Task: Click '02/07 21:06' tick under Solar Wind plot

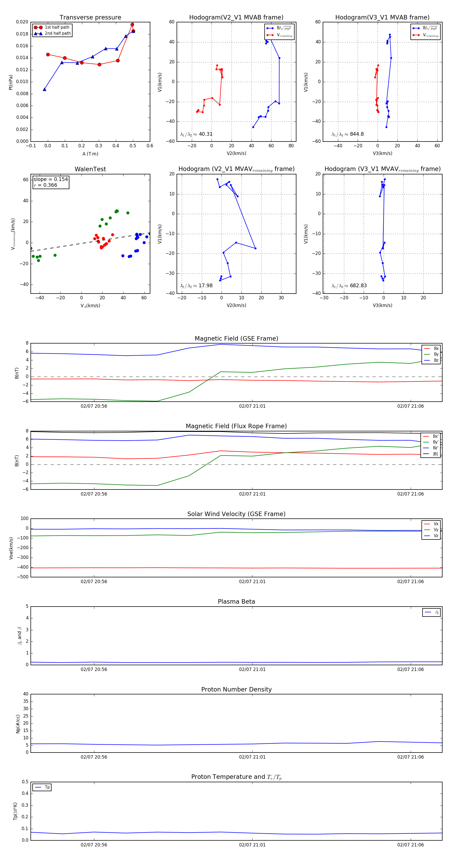Action: [410, 582]
